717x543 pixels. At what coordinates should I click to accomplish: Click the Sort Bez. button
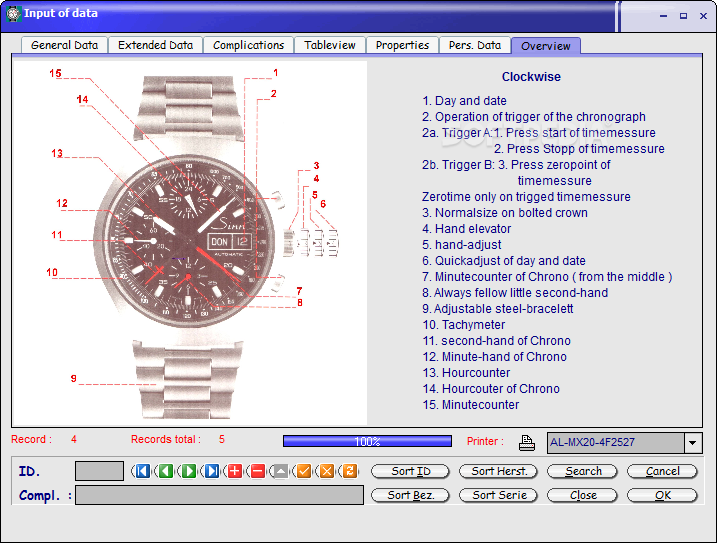click(x=411, y=495)
